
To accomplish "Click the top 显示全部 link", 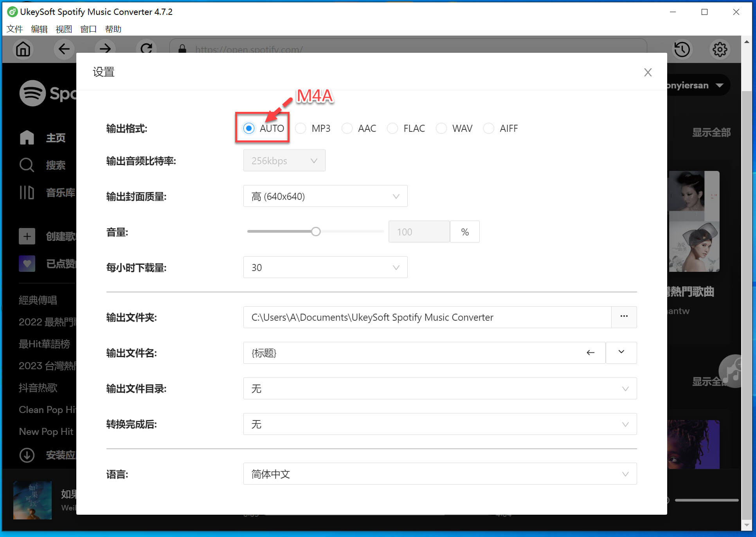I will (x=711, y=132).
